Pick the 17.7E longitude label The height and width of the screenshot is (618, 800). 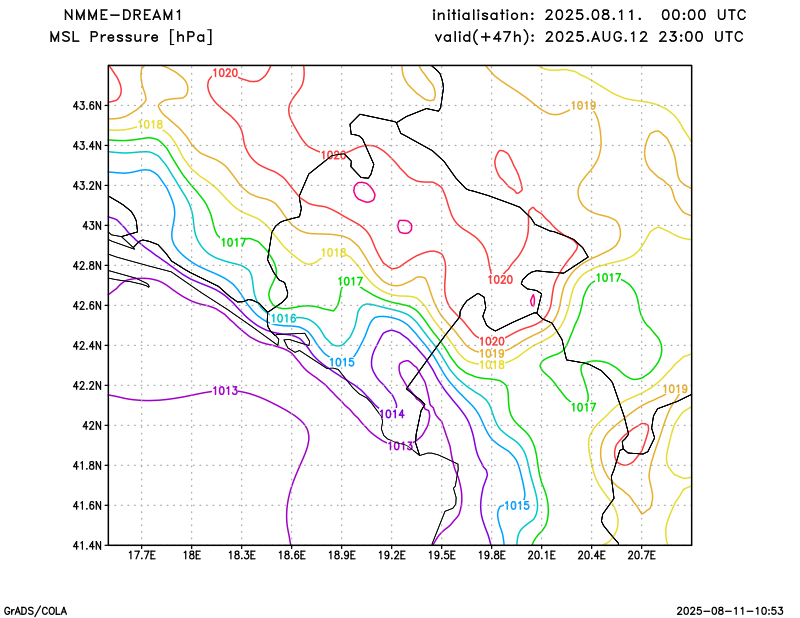(x=141, y=555)
